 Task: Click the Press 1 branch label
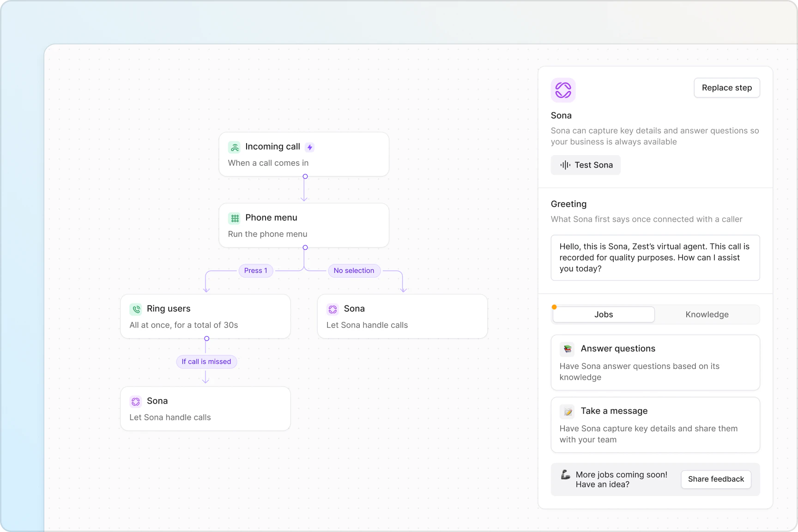pyautogui.click(x=255, y=271)
